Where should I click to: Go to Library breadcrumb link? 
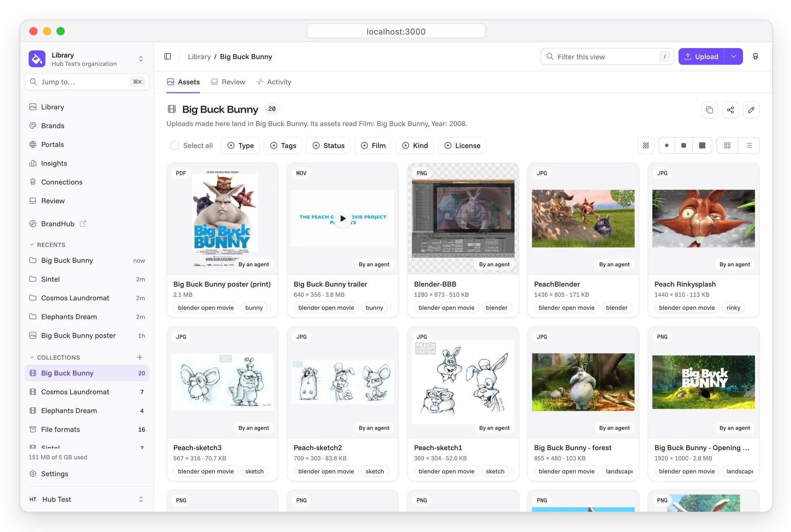199,56
